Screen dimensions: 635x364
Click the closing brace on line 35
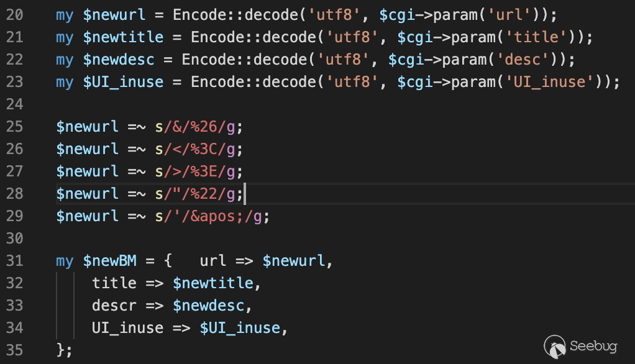click(x=60, y=350)
